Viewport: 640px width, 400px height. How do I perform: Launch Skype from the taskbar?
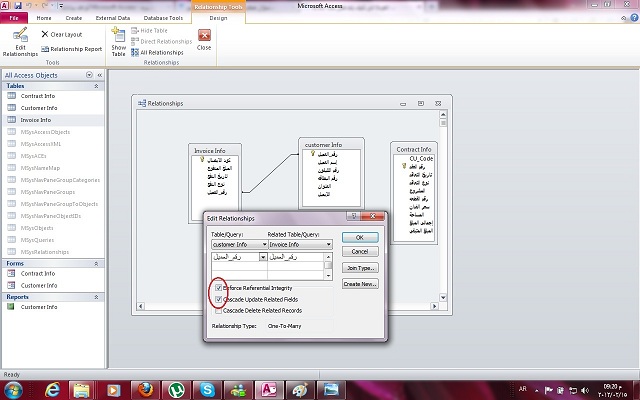click(207, 390)
